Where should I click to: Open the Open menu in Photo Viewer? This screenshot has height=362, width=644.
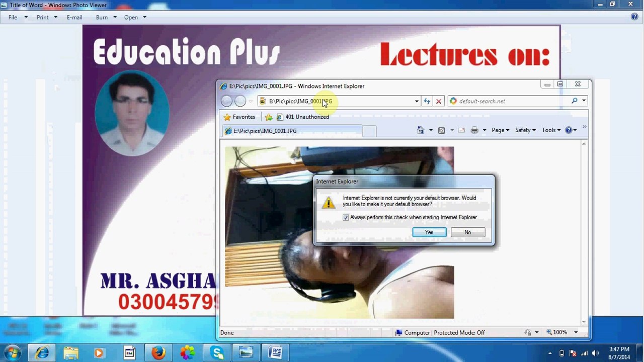click(x=135, y=17)
